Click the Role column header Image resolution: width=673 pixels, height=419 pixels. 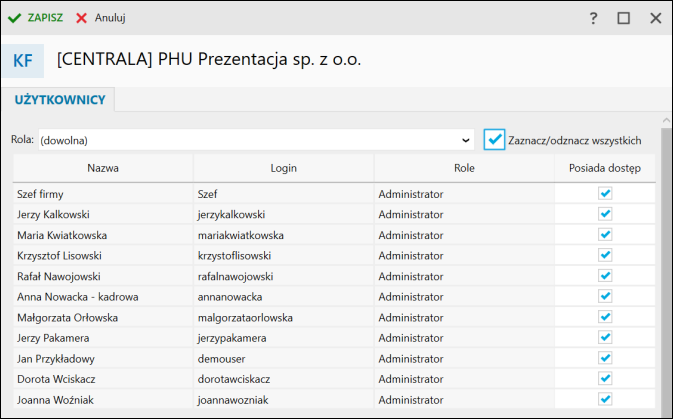pos(464,168)
